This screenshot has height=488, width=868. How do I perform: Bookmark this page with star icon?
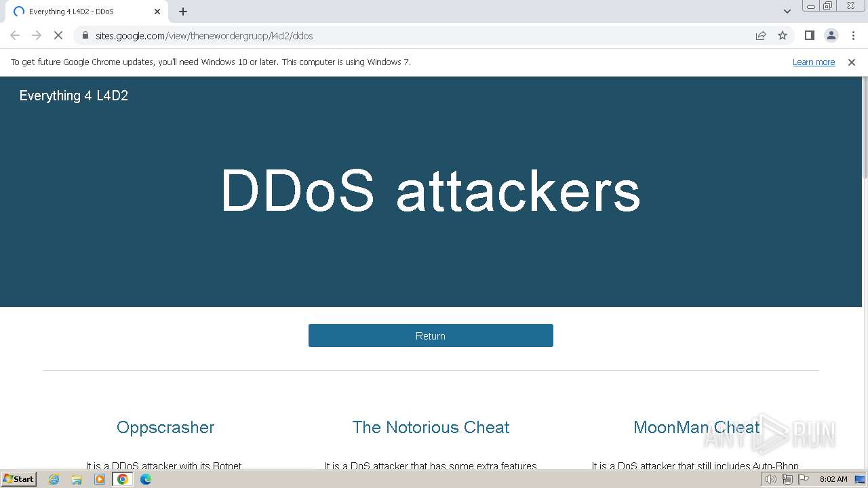point(783,35)
